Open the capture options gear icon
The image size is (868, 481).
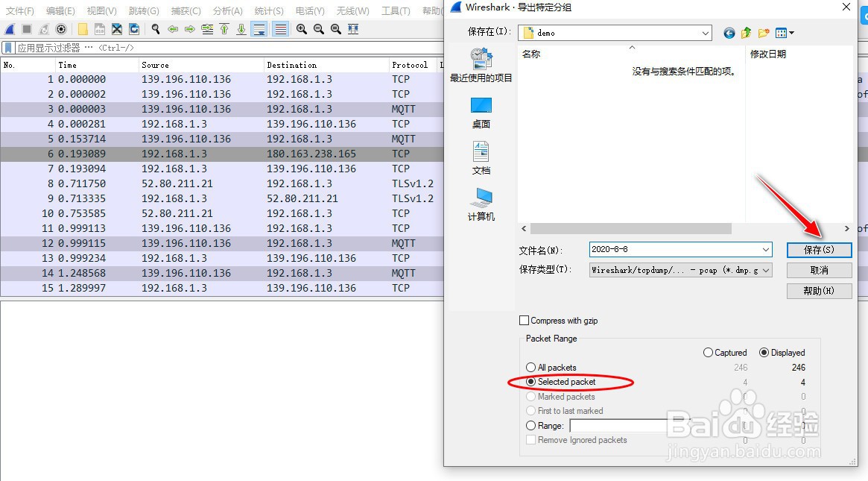coord(61,28)
